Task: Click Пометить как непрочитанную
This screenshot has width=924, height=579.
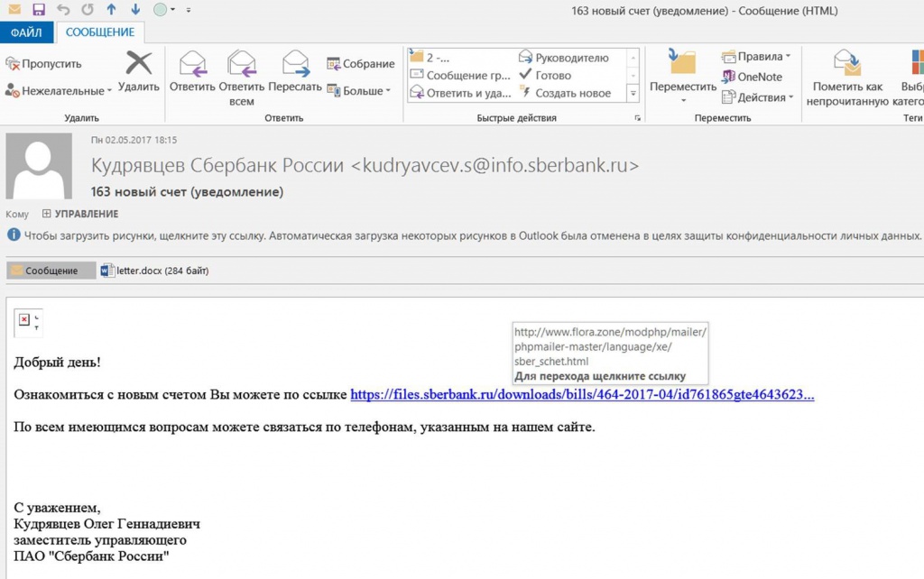Action: [x=847, y=78]
